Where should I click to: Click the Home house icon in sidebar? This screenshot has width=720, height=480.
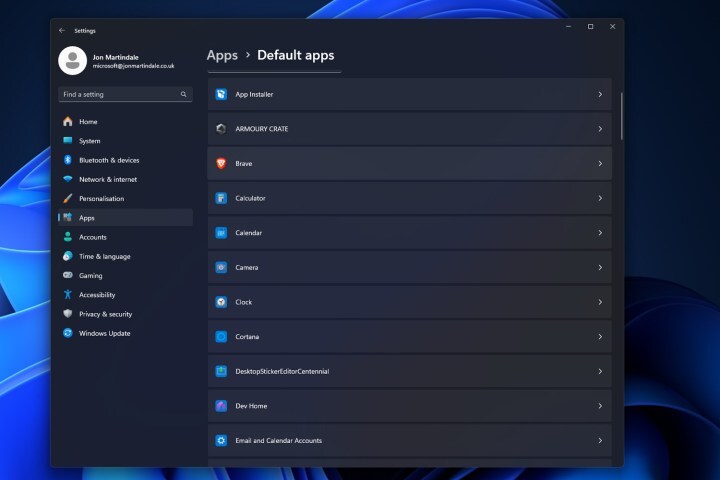68,121
